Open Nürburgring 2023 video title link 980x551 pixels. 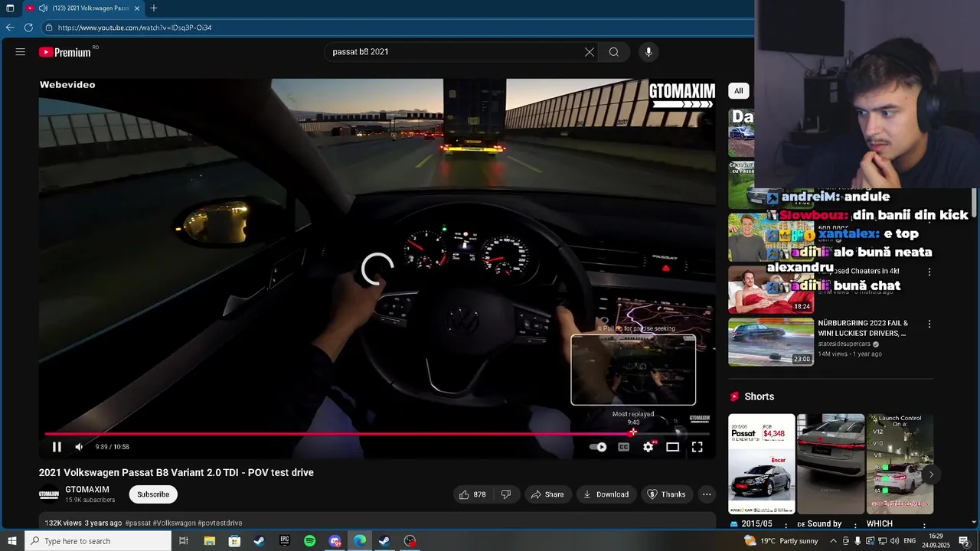[863, 328]
